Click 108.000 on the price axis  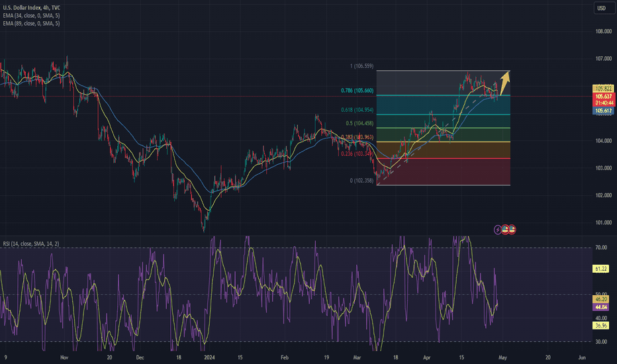coord(603,32)
